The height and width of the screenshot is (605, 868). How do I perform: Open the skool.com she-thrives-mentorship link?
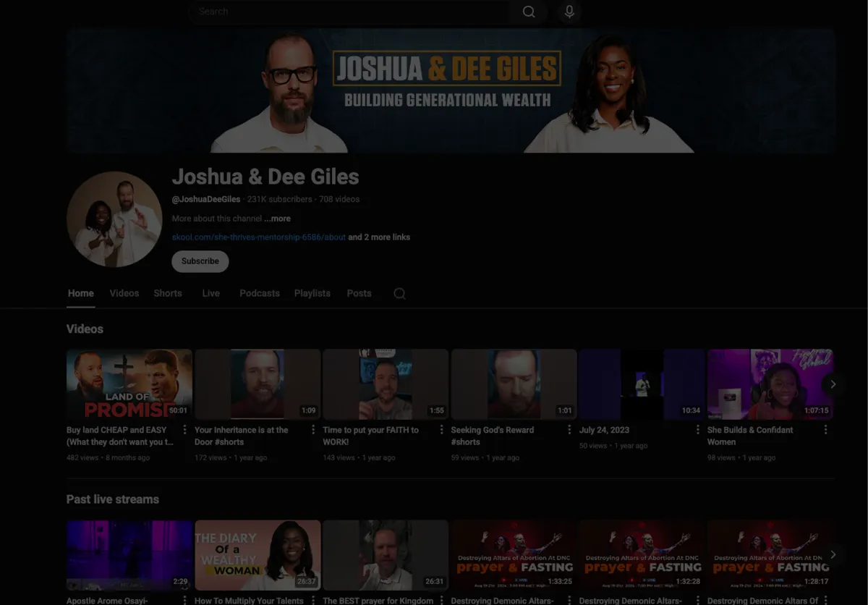pyautogui.click(x=259, y=237)
